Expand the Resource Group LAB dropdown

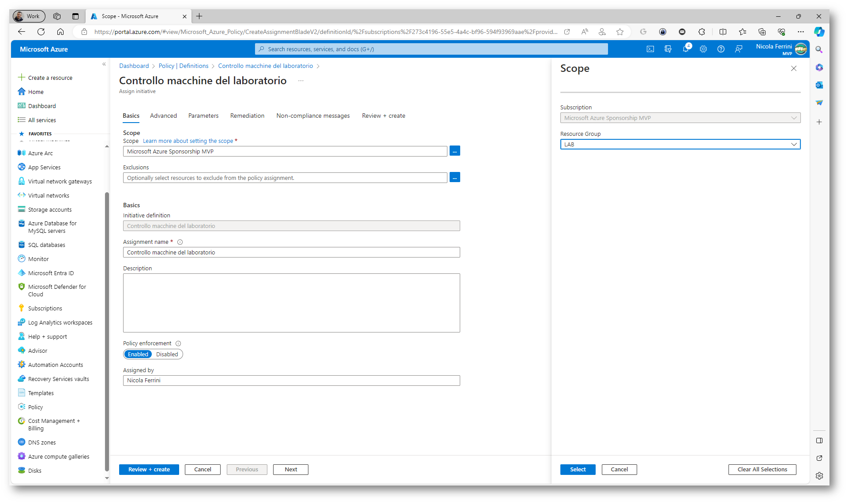(x=680, y=144)
